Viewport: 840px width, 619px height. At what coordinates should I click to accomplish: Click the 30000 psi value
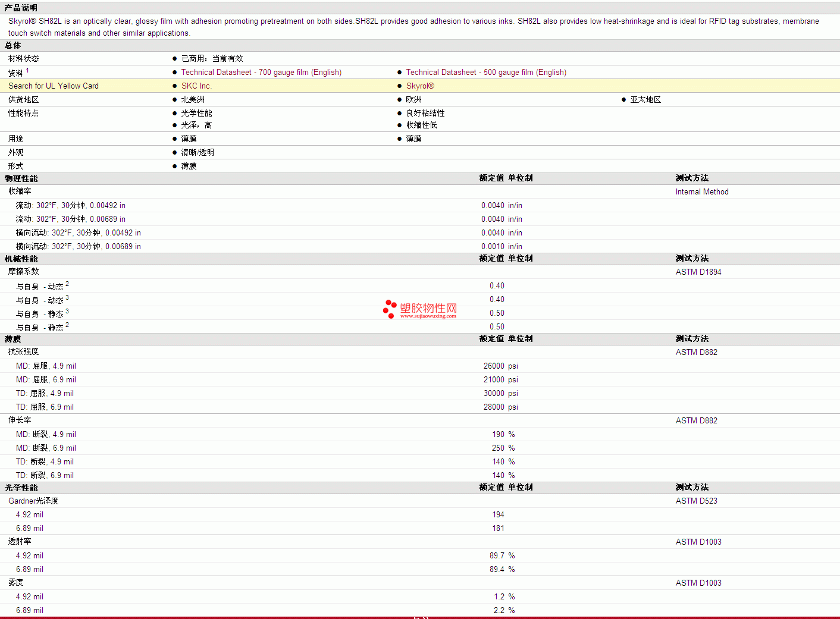pos(501,393)
